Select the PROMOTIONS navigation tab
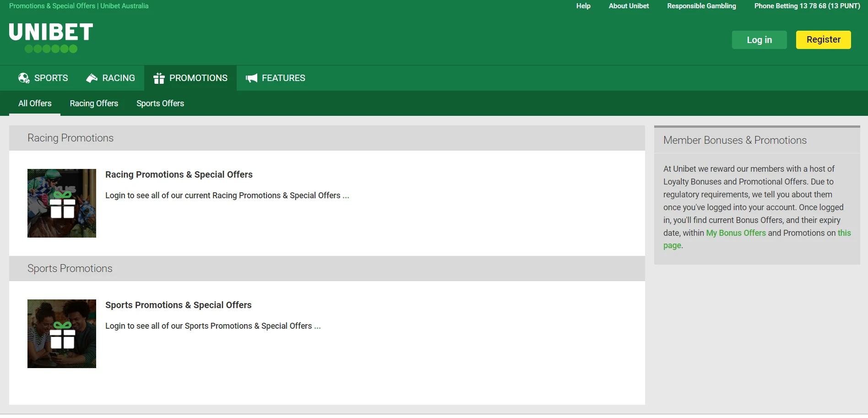Image resolution: width=868 pixels, height=418 pixels. (x=190, y=78)
